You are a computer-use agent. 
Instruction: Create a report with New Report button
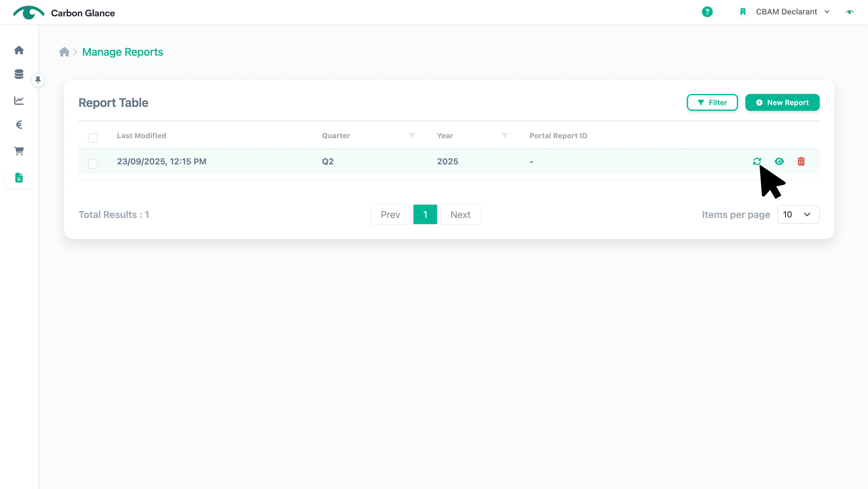(x=782, y=103)
